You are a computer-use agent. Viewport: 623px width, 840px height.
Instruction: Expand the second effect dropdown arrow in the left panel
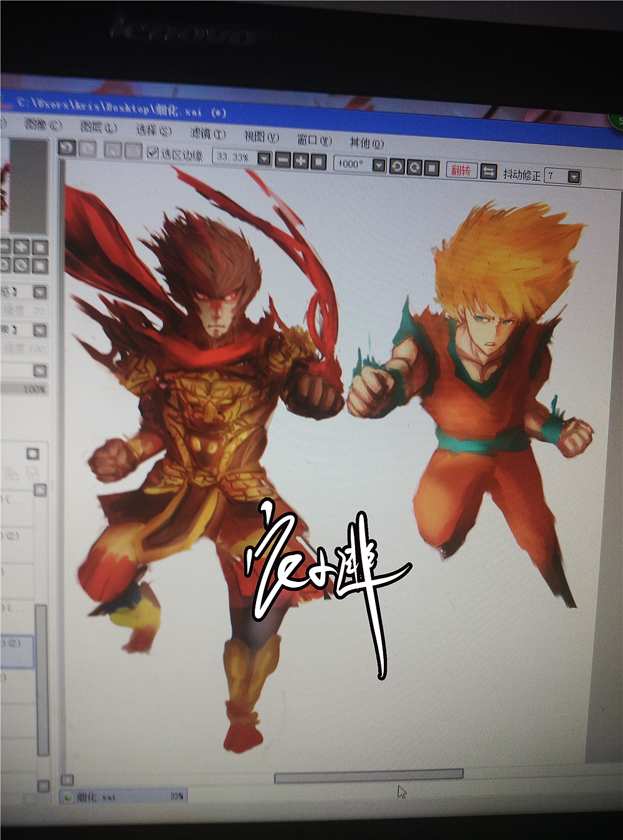click(x=40, y=330)
